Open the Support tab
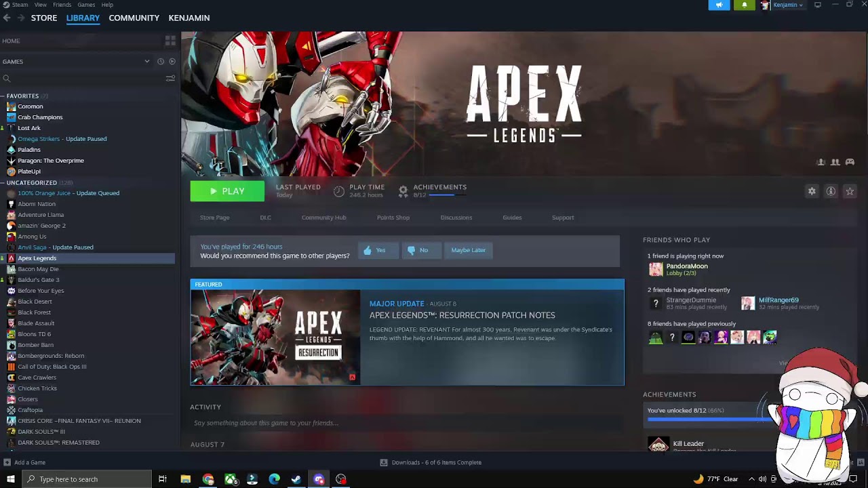868x488 pixels. coord(563,218)
